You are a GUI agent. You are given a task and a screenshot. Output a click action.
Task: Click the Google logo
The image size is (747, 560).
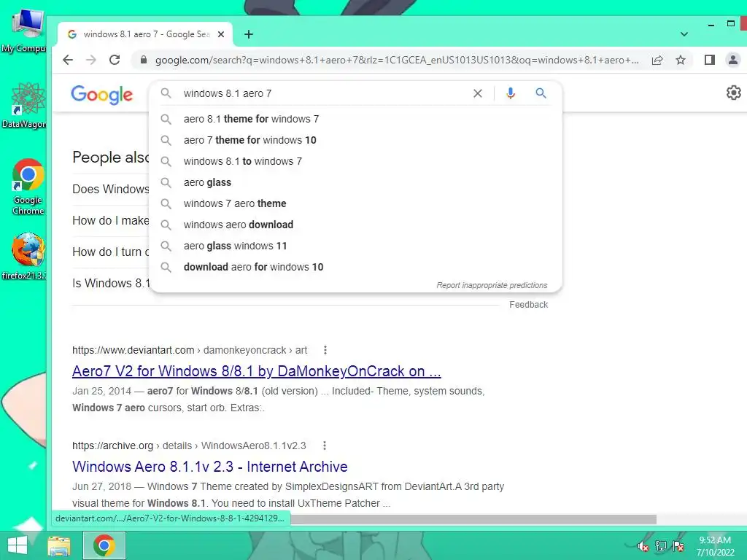point(102,95)
